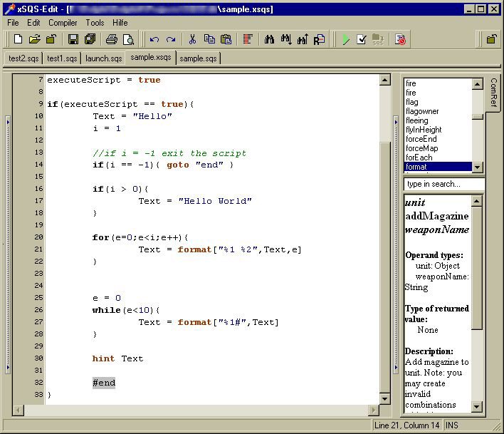Open the Tools menu
504x434 pixels.
point(95,23)
